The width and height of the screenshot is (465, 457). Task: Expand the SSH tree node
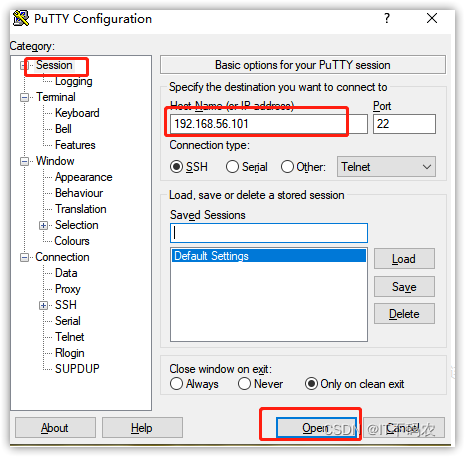pos(43,305)
